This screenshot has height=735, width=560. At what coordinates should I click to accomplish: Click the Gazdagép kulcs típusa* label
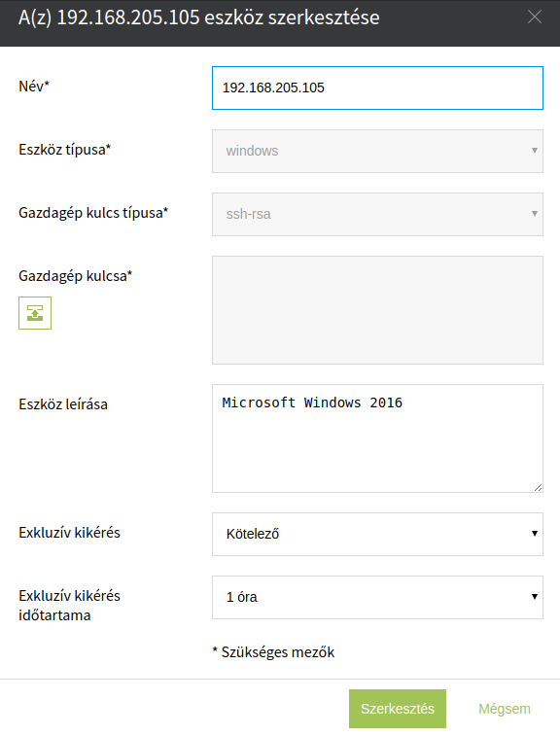point(93,213)
